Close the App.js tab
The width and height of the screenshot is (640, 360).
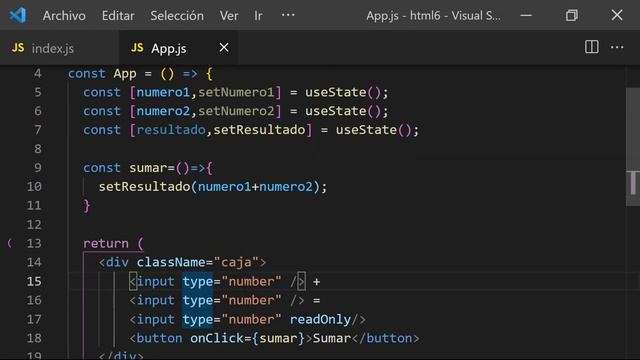point(224,48)
